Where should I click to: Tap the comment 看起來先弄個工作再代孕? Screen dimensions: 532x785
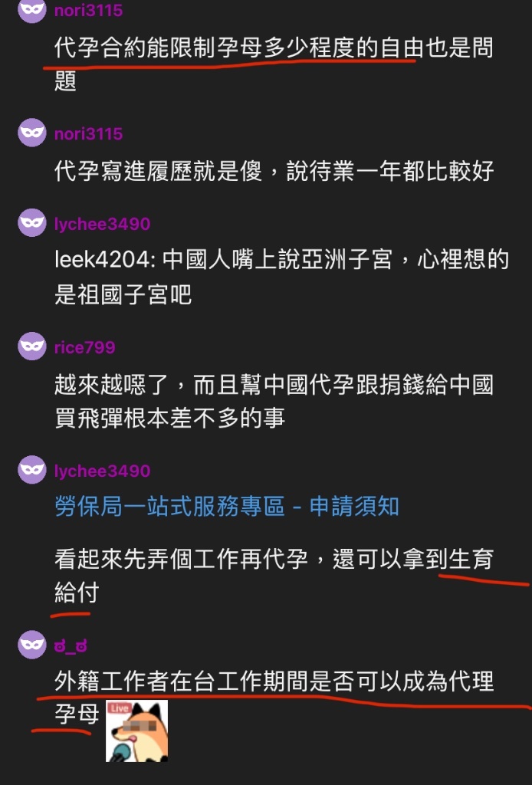point(274,575)
